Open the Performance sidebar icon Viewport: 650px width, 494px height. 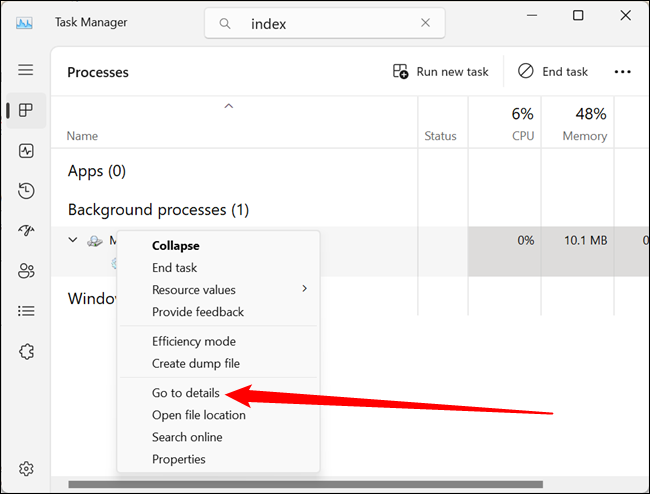click(26, 151)
